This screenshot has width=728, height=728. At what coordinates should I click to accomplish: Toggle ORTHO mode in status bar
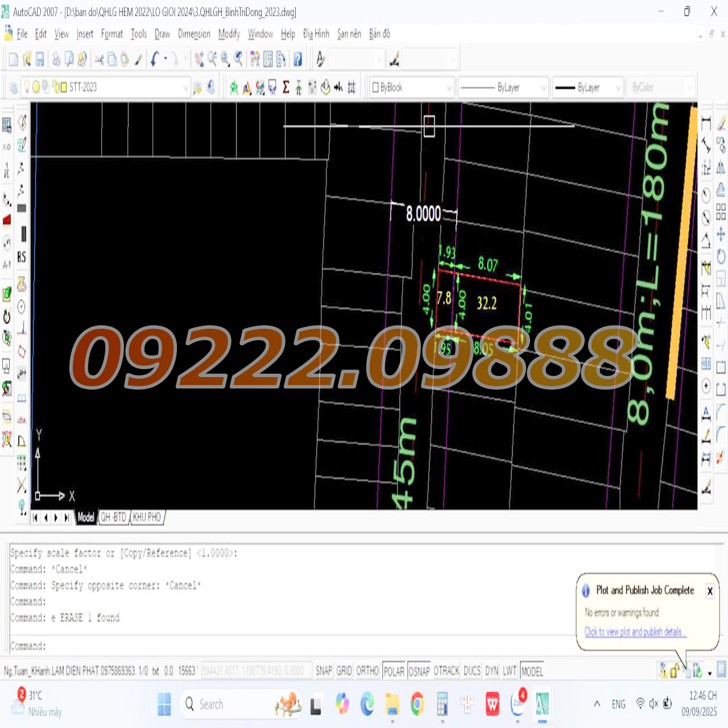coord(367,671)
